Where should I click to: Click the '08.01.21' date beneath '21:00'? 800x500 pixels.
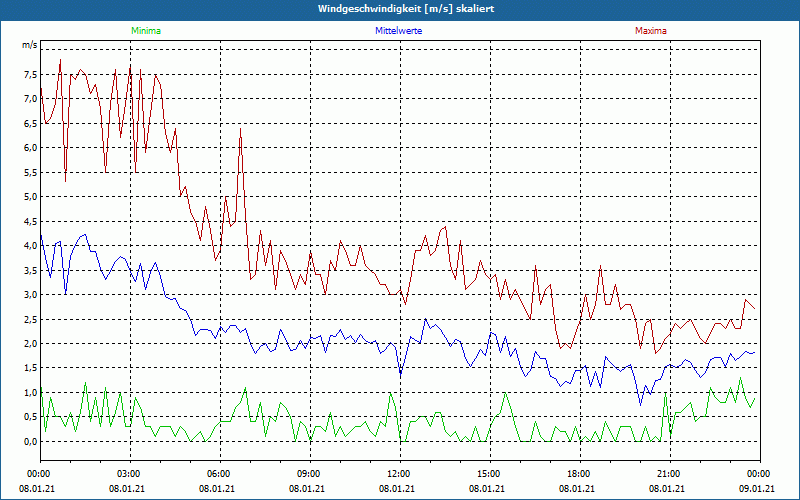pyautogui.click(x=667, y=488)
